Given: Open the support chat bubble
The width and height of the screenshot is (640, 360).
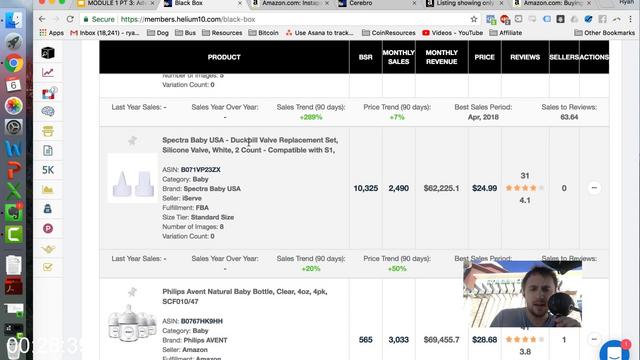Looking at the screenshot, I should click(615, 351).
